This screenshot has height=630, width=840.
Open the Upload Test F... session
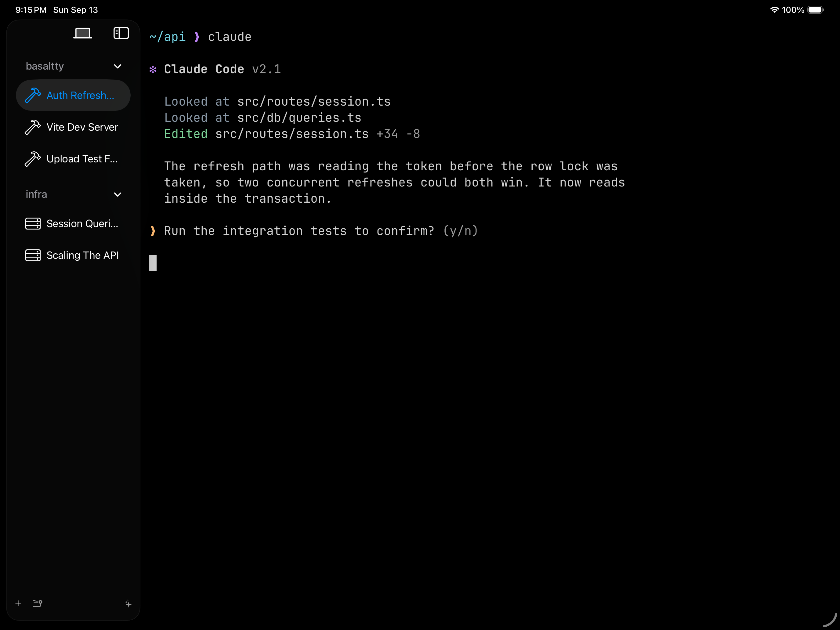coord(73,159)
